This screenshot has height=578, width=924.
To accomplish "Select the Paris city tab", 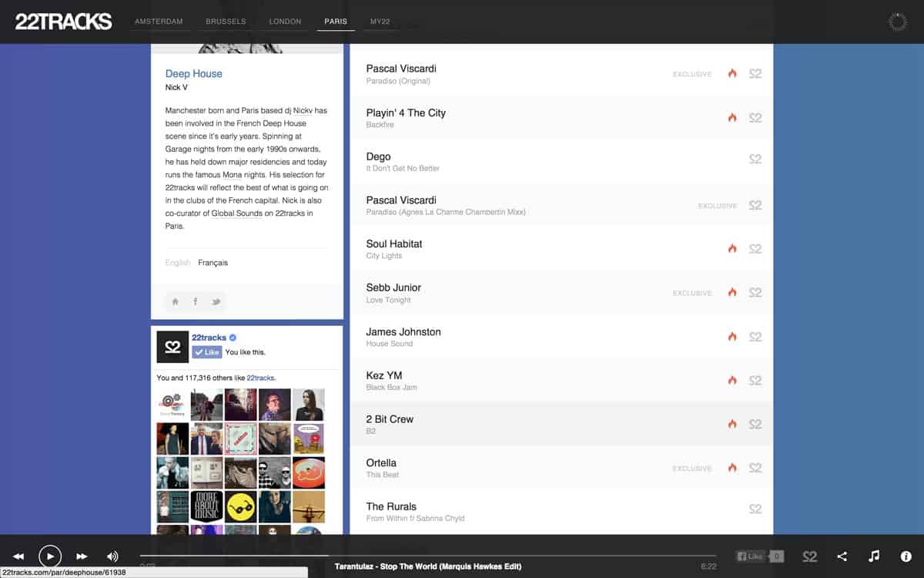I will coord(336,22).
